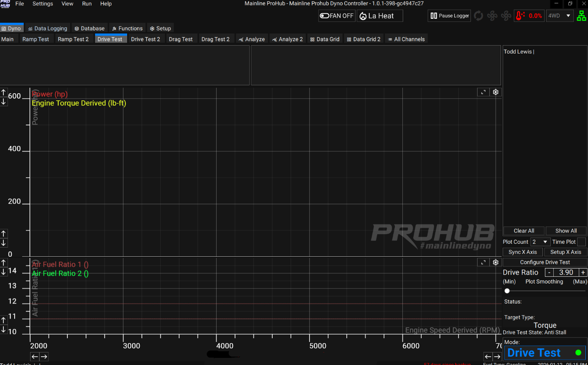Switch to the Functions tab
The image size is (588, 365).
coord(128,28)
